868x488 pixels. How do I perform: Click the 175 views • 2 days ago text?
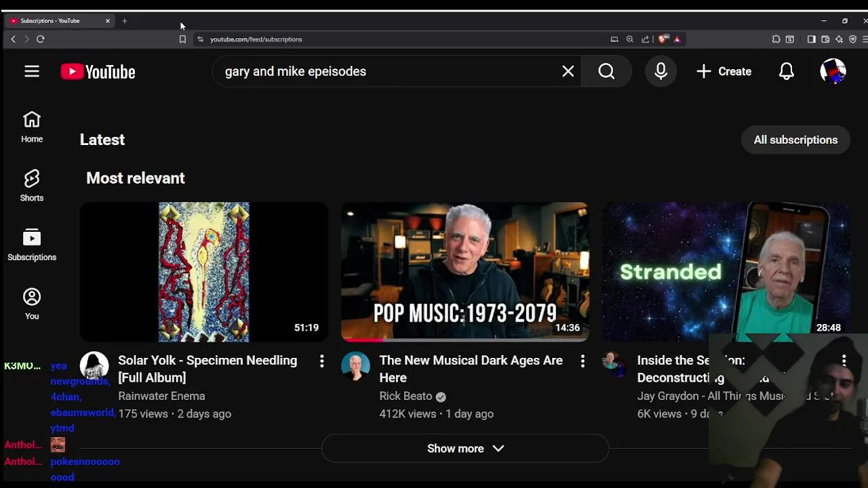[x=174, y=413]
